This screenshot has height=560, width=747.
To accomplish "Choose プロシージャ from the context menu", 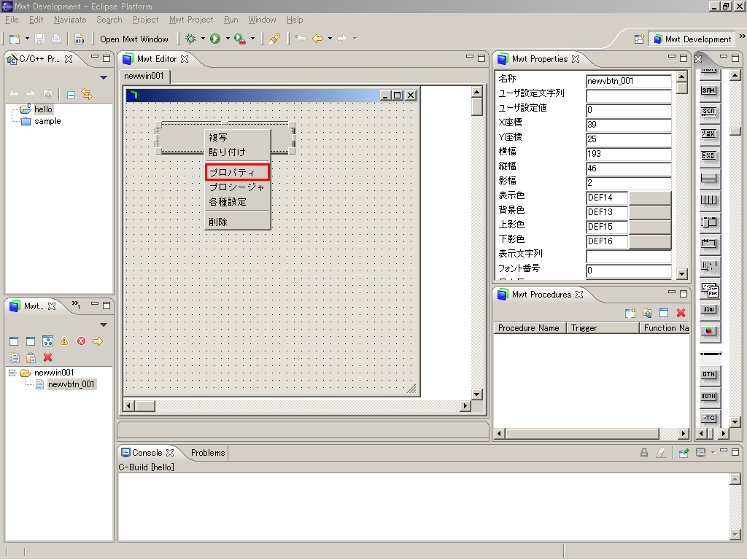I will click(x=237, y=187).
